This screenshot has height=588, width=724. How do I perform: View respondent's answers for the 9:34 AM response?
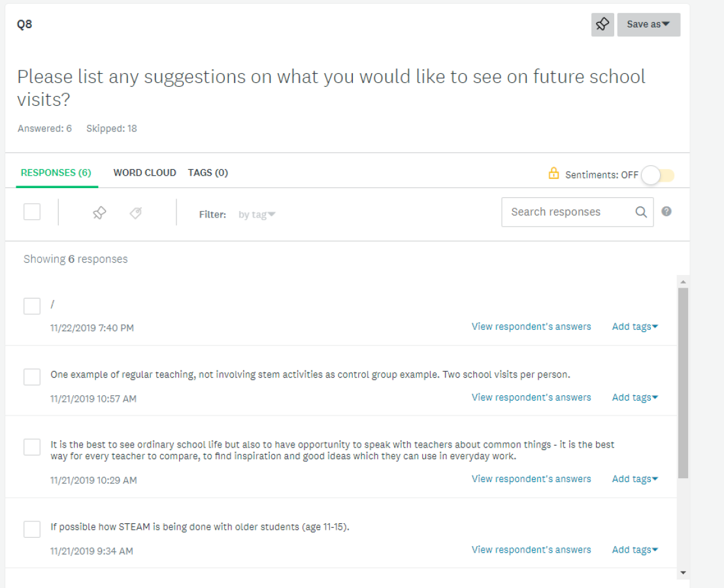[x=531, y=549]
